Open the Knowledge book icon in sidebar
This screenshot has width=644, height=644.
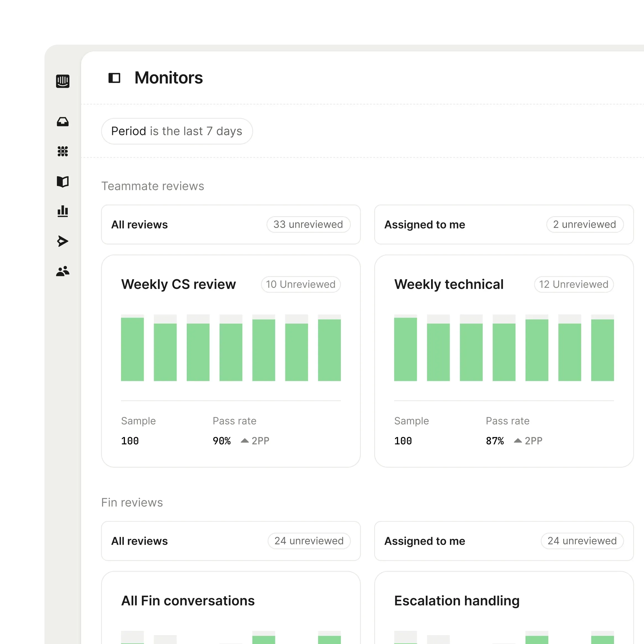point(63,182)
